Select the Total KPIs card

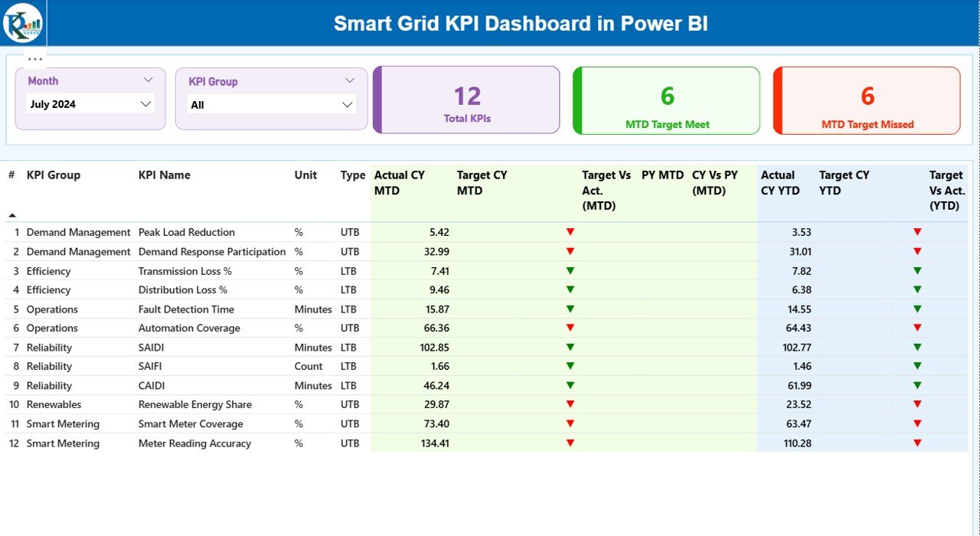(x=467, y=100)
